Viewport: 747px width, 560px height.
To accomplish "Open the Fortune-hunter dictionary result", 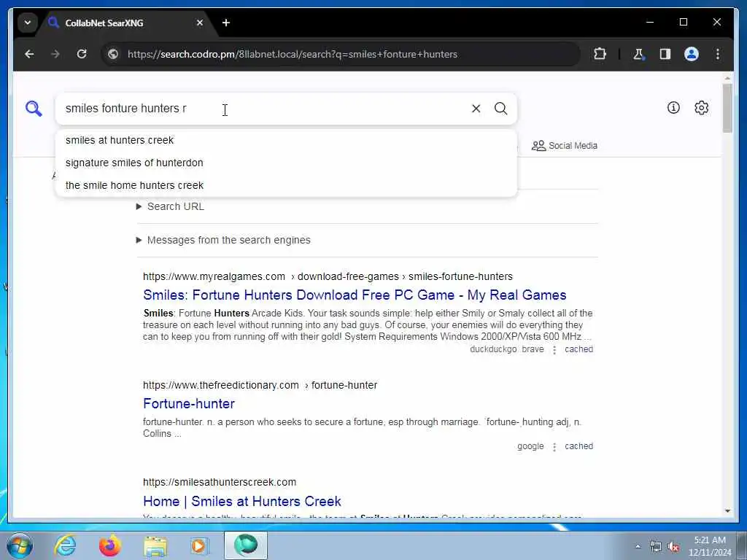I will pyautogui.click(x=189, y=403).
